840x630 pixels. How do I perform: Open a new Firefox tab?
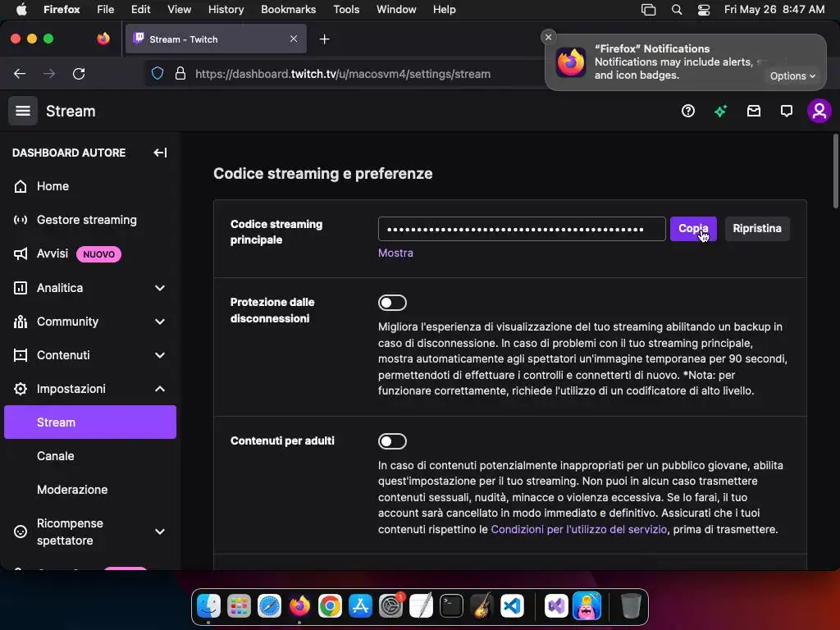[324, 39]
